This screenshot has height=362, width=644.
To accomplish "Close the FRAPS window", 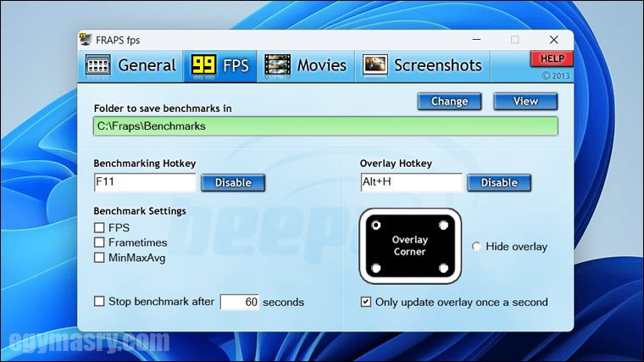I will (553, 40).
